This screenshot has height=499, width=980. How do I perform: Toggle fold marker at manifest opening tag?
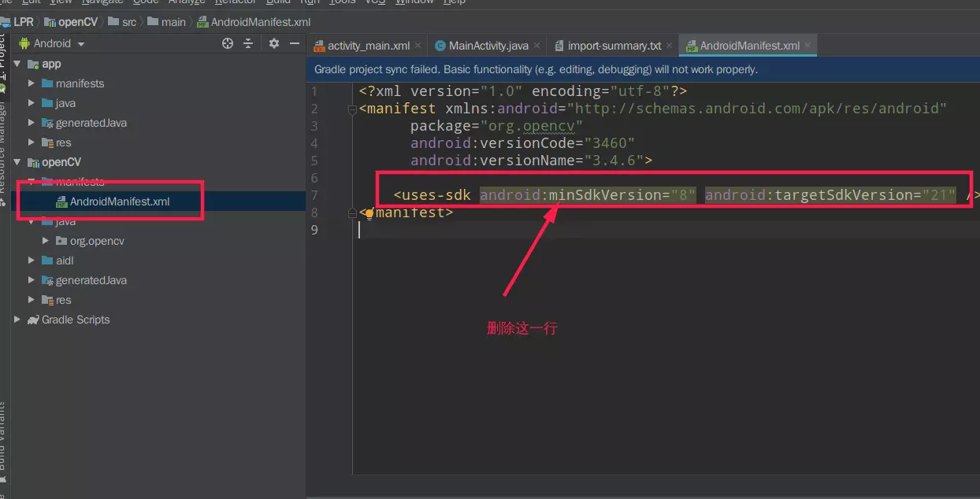(x=352, y=109)
